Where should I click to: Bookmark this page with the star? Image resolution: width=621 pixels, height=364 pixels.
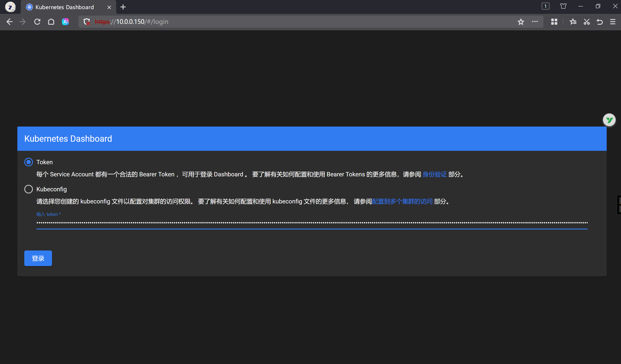521,22
